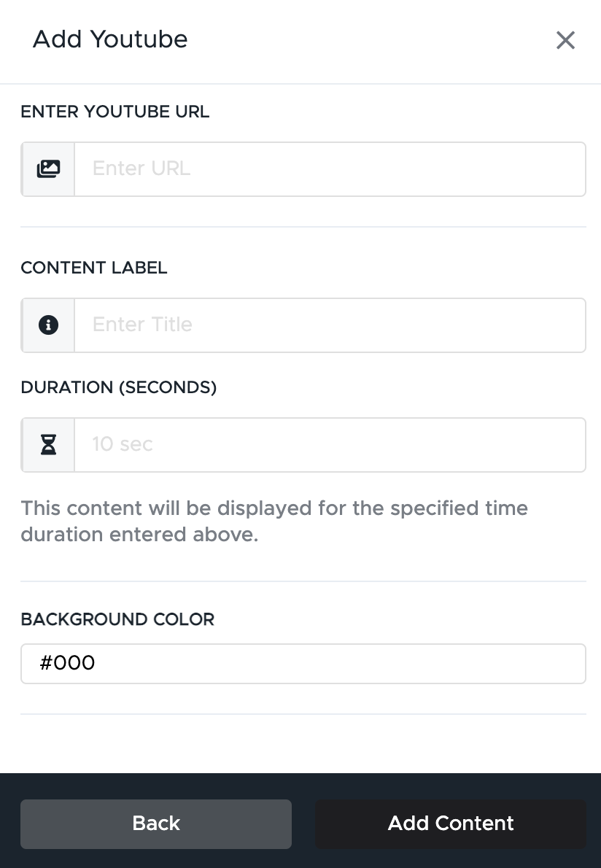Click the Add Youtube dialog title
Screen dimensions: 601x868
[110, 39]
